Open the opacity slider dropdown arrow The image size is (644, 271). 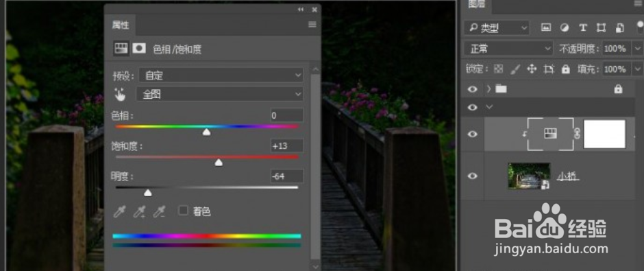point(637,49)
